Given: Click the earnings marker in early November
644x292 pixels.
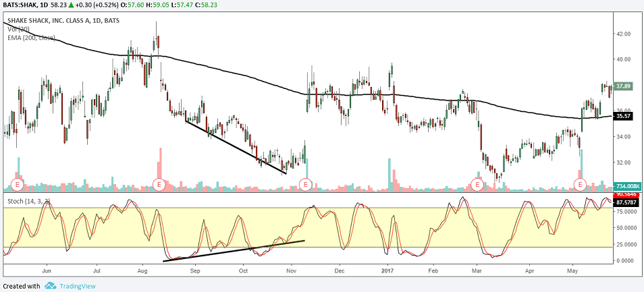Looking at the screenshot, I should pyautogui.click(x=307, y=184).
